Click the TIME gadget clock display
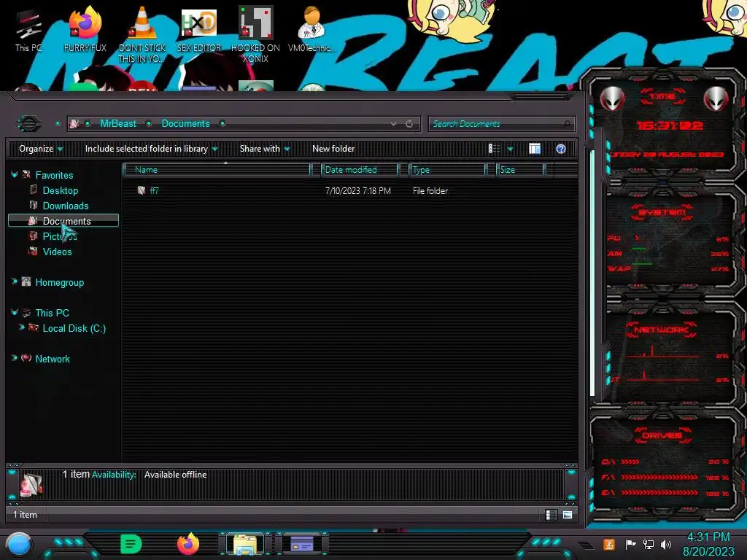Image resolution: width=747 pixels, height=560 pixels. tap(669, 125)
